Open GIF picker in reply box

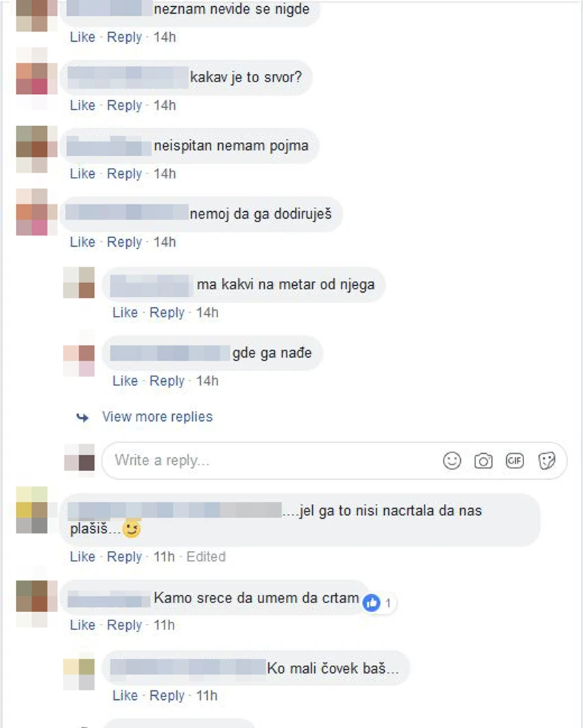(x=514, y=461)
